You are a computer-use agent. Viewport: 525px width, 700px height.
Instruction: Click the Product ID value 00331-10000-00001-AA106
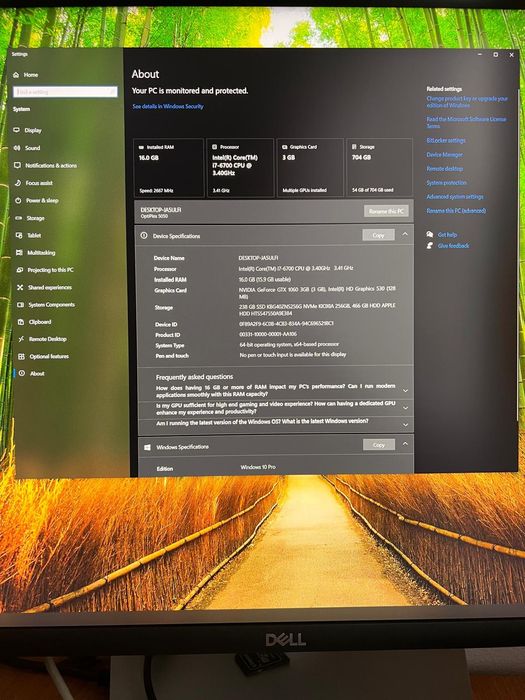(268, 334)
